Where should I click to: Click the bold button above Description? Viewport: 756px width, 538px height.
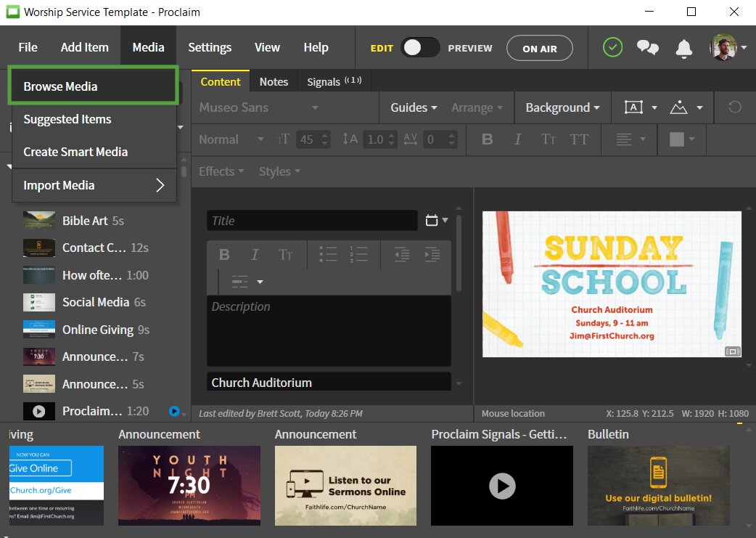[x=224, y=254]
